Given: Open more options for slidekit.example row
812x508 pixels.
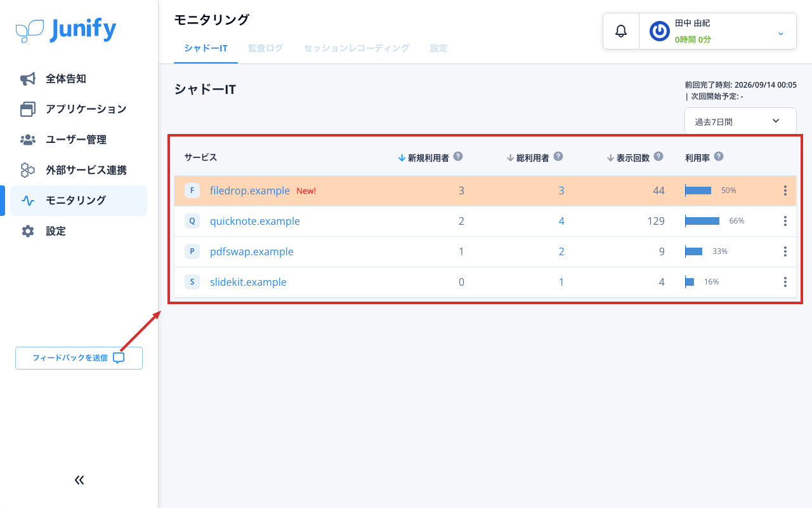Looking at the screenshot, I should tap(785, 282).
